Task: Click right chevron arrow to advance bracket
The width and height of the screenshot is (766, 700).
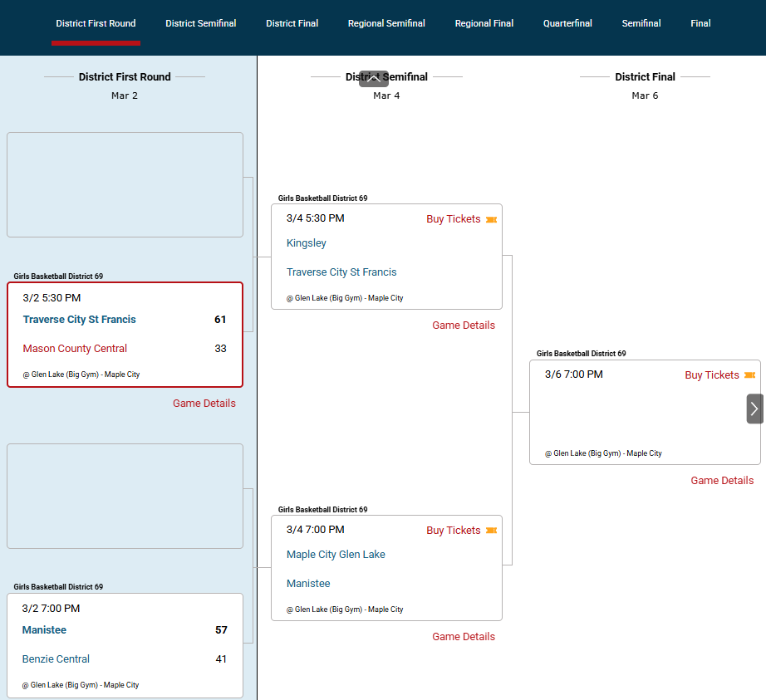Action: [x=754, y=409]
